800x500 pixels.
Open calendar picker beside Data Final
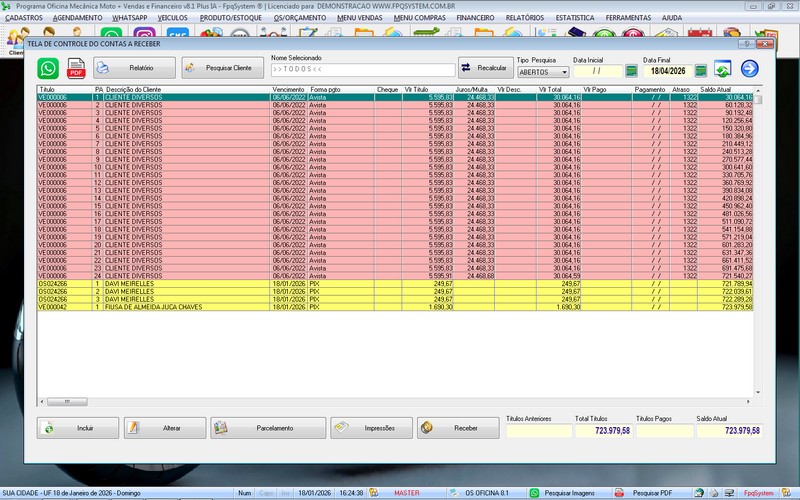pos(701,71)
